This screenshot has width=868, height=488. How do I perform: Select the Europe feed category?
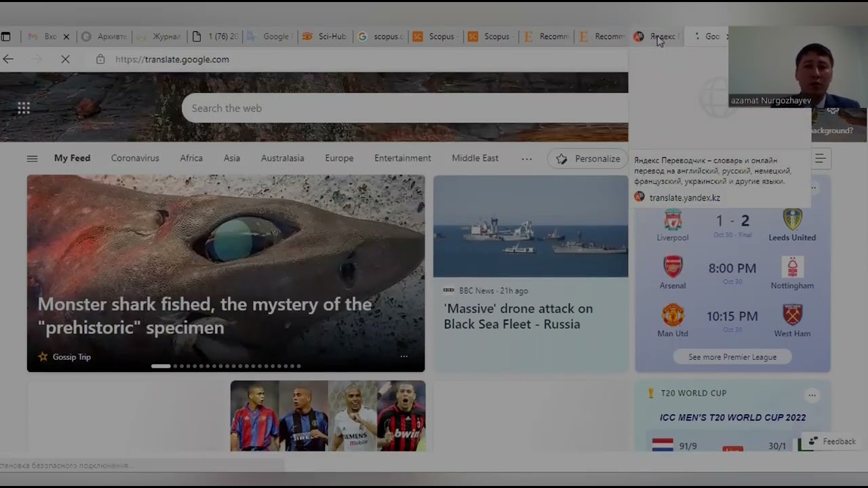339,159
